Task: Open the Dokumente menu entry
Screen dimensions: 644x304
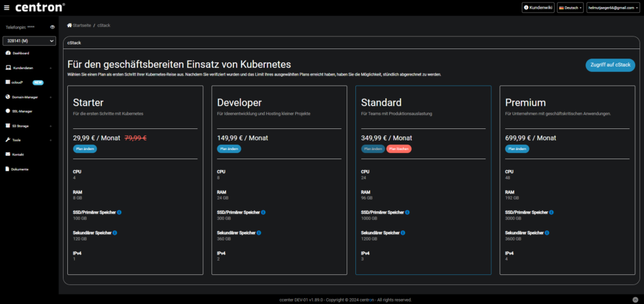Action: (19, 169)
